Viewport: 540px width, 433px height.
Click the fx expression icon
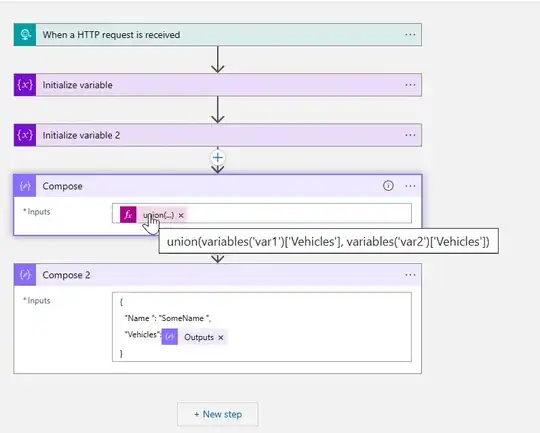click(128, 215)
